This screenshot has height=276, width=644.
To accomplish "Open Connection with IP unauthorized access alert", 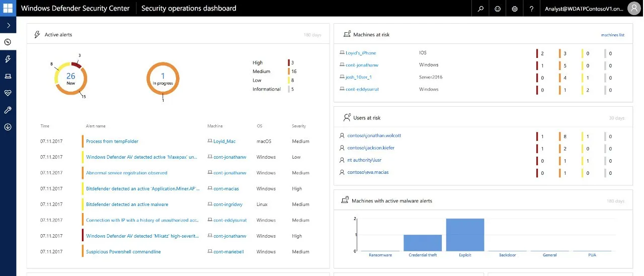I will pyautogui.click(x=143, y=220).
